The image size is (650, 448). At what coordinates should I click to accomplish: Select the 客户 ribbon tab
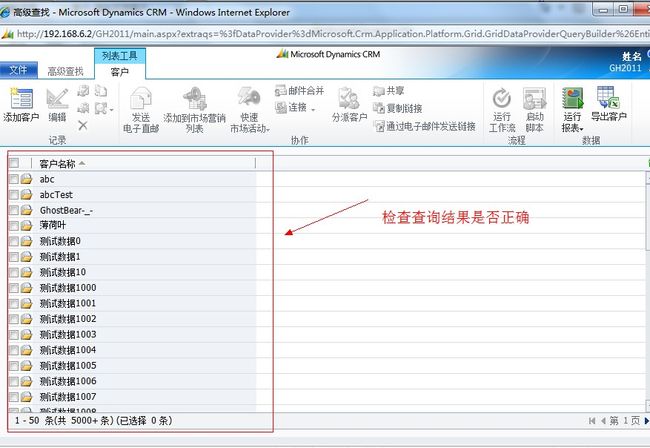coord(120,72)
